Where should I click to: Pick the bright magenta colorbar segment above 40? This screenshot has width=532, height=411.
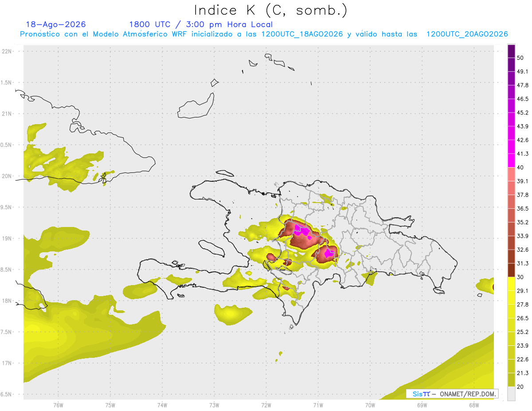coord(512,160)
